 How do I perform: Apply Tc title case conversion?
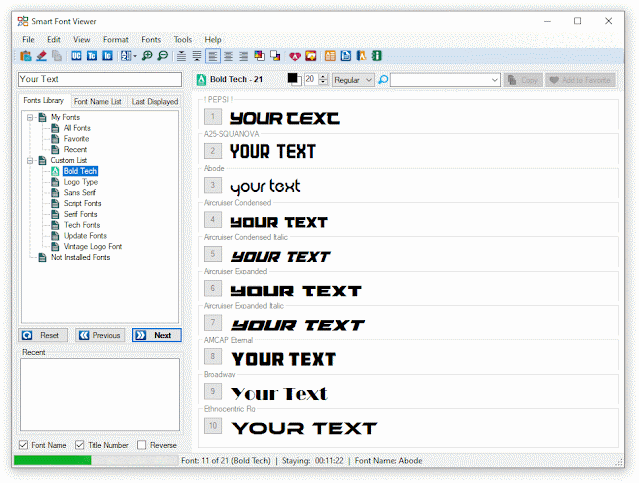92,56
